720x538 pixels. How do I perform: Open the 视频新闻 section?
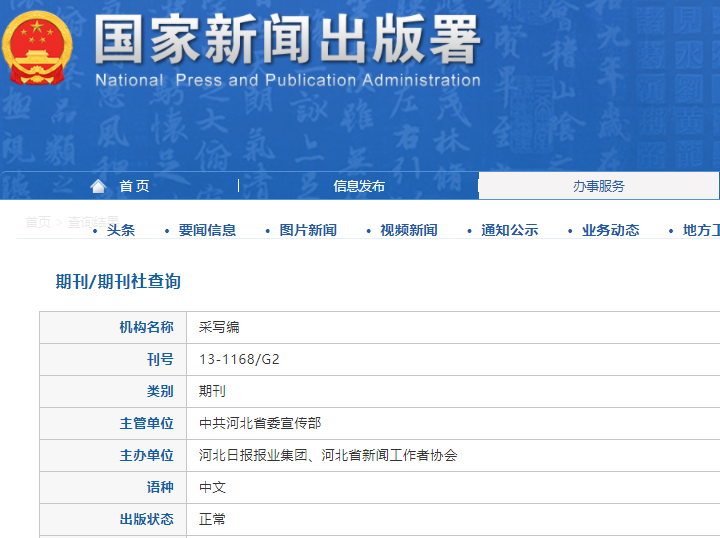(408, 230)
